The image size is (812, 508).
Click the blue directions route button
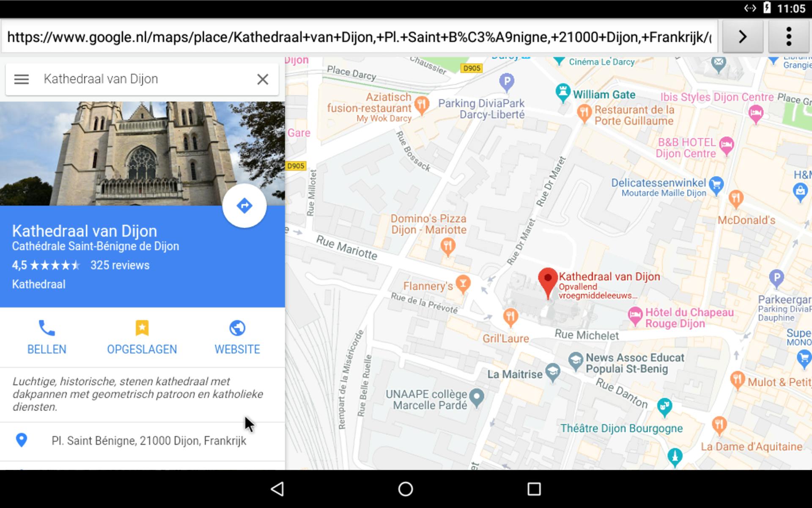pyautogui.click(x=244, y=206)
